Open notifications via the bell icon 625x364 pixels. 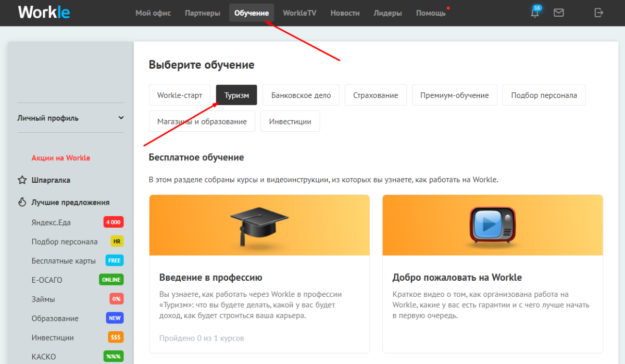coord(534,13)
